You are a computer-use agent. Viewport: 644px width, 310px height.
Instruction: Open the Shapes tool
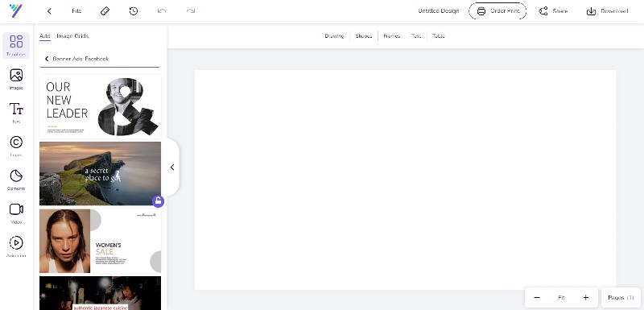(364, 36)
